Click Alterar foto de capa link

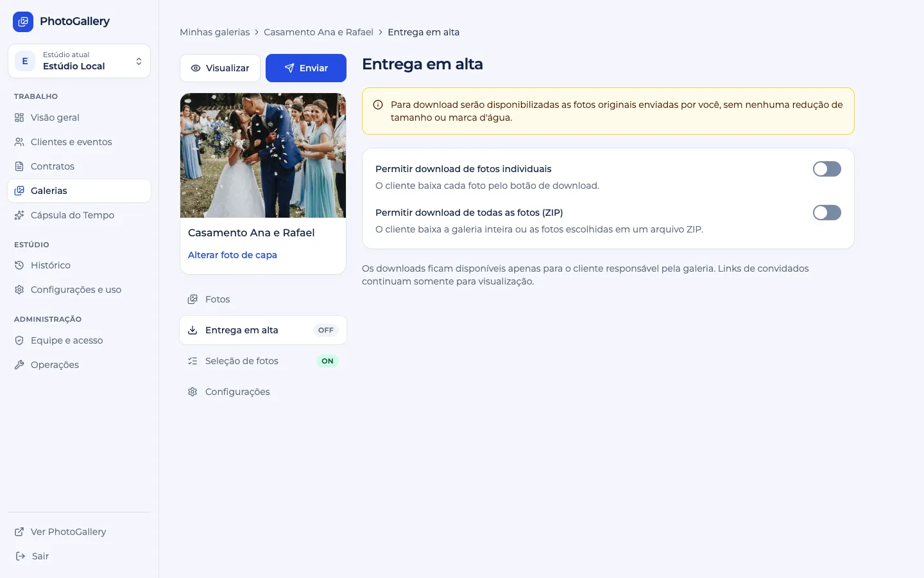(x=232, y=255)
